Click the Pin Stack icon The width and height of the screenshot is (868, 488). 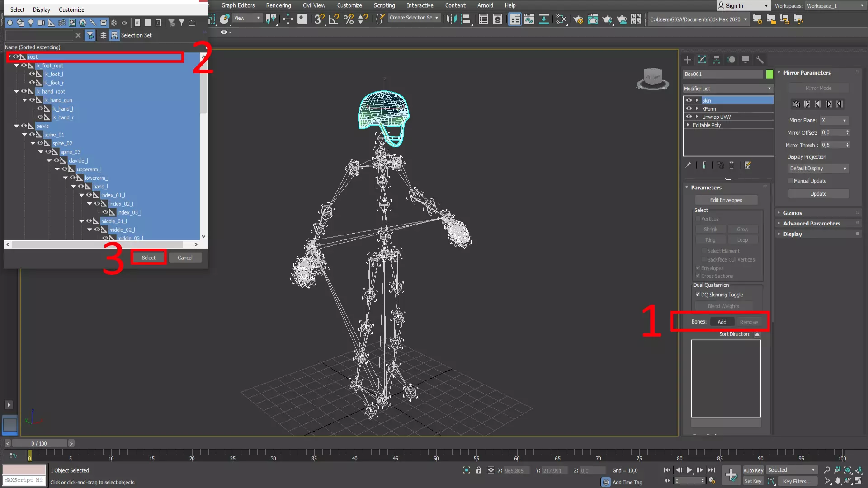coord(688,165)
